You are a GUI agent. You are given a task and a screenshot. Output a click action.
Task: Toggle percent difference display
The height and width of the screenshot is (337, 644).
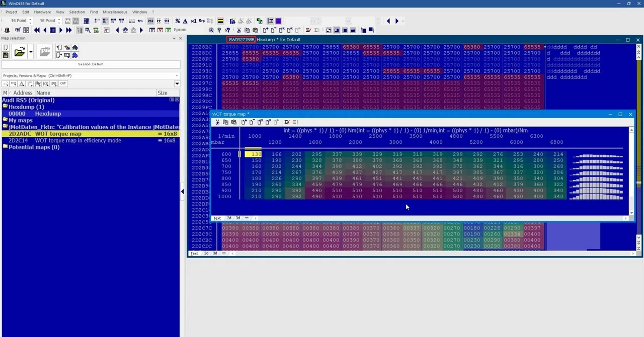click(178, 21)
